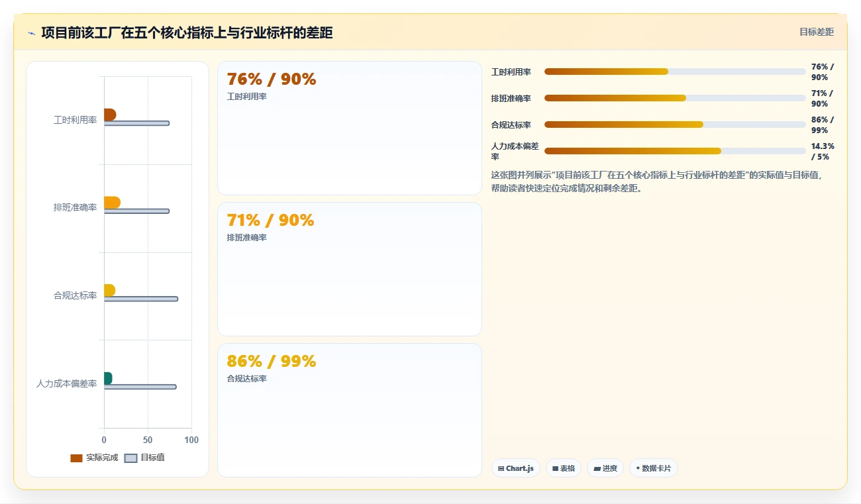This screenshot has width=861, height=504.
Task: Click the x-axis tick label 100
Action: pyautogui.click(x=191, y=440)
